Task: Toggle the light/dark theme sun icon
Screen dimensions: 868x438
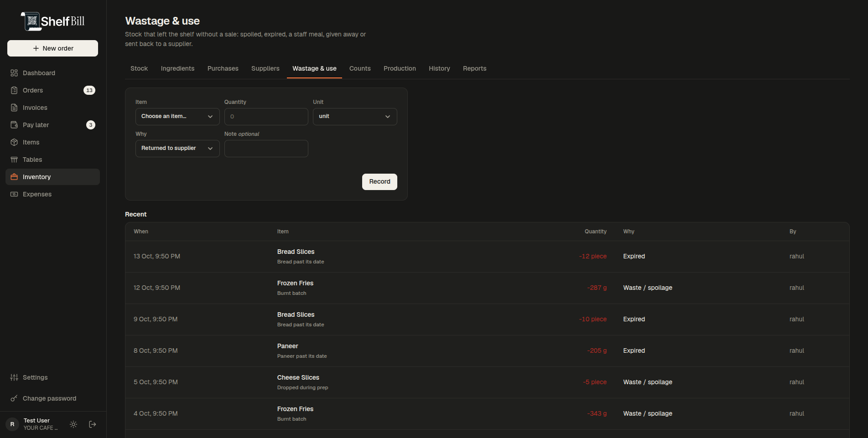Action: (73, 424)
